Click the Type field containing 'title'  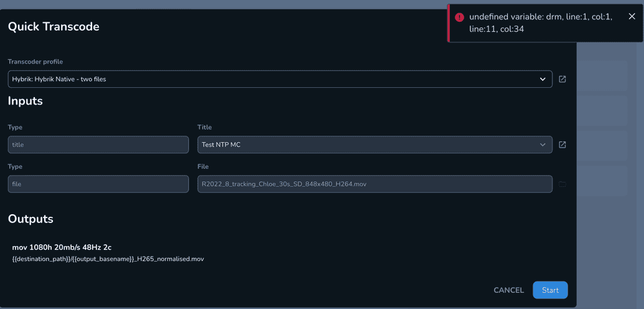pyautogui.click(x=98, y=145)
